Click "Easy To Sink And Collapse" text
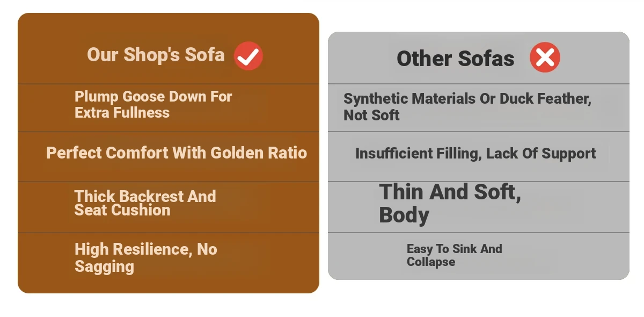The height and width of the screenshot is (317, 644). [454, 255]
